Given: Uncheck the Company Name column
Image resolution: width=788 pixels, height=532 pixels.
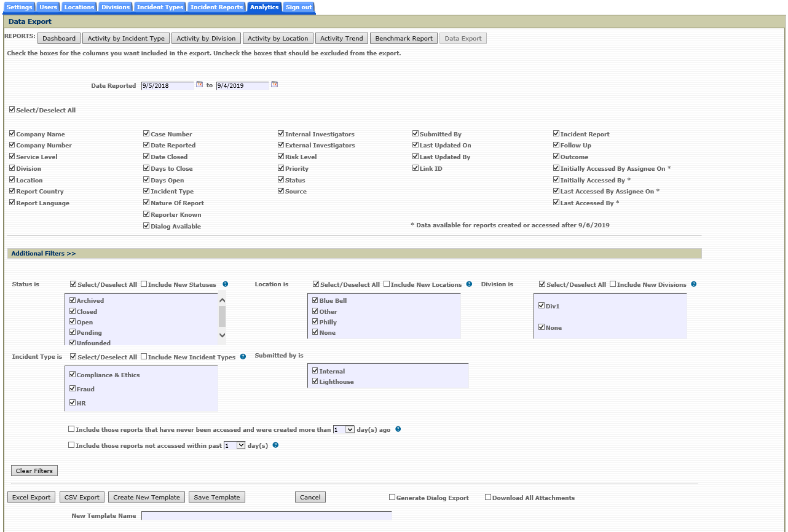Looking at the screenshot, I should (12, 133).
